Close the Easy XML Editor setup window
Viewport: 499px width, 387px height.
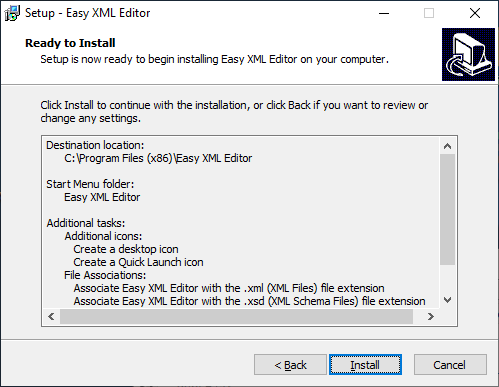click(x=475, y=13)
